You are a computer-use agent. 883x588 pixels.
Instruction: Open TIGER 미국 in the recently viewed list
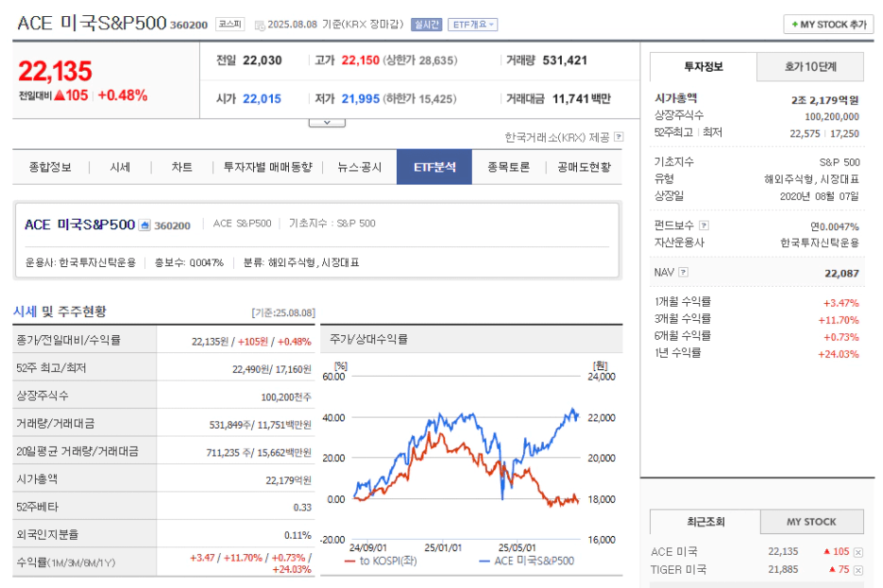pos(678,570)
